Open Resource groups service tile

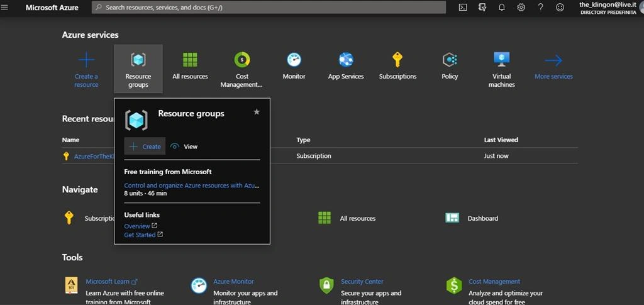pos(138,69)
